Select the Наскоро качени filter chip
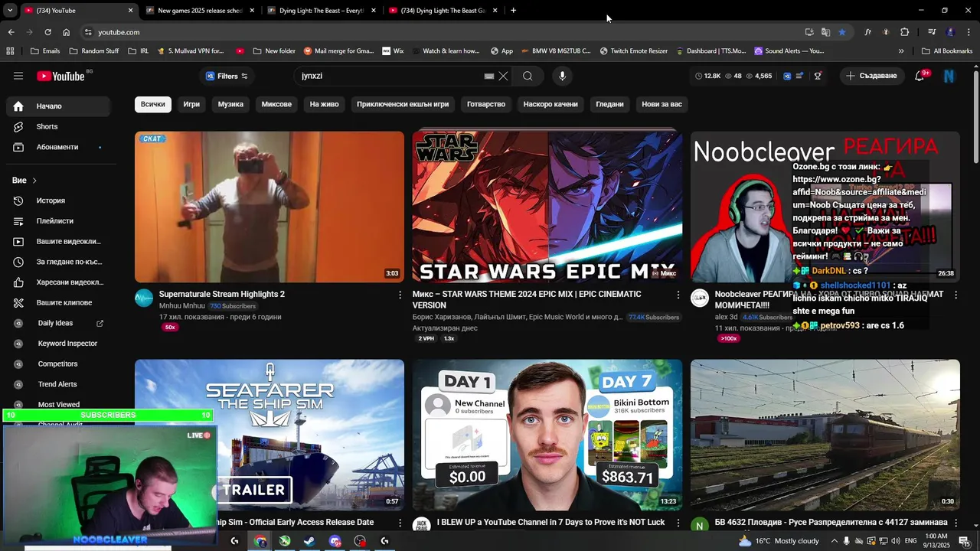This screenshot has width=980, height=551. click(550, 104)
